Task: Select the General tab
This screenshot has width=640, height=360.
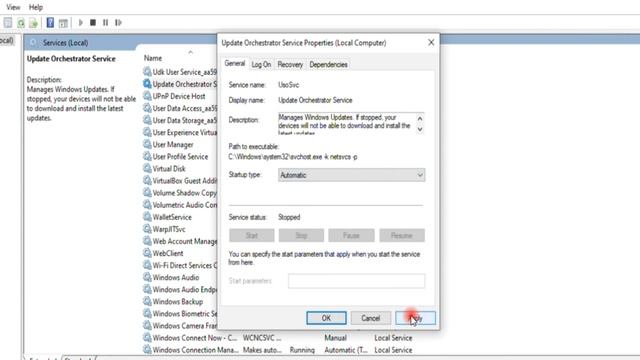Action: [235, 64]
